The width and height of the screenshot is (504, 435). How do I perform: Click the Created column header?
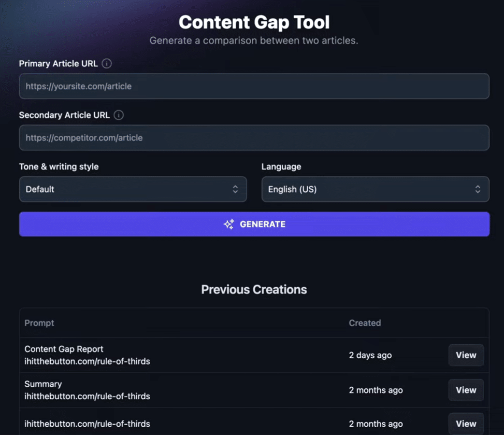click(x=365, y=322)
